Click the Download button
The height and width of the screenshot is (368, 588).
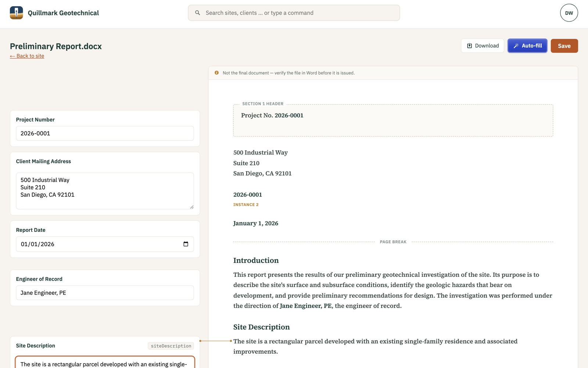click(x=483, y=46)
